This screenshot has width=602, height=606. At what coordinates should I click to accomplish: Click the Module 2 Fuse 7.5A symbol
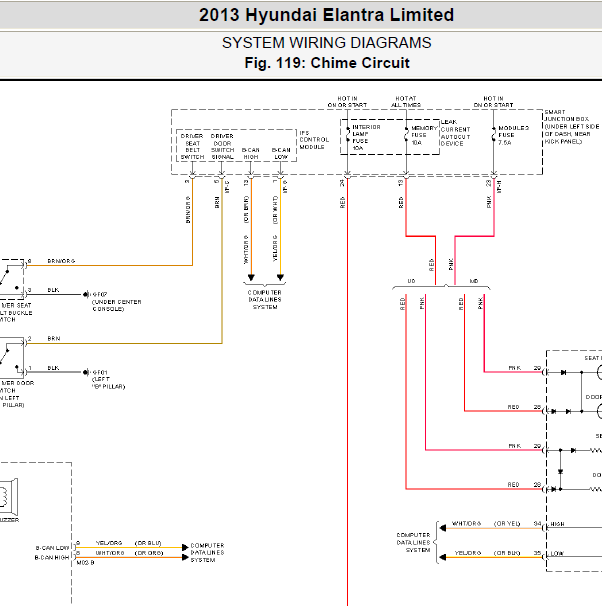[x=493, y=133]
